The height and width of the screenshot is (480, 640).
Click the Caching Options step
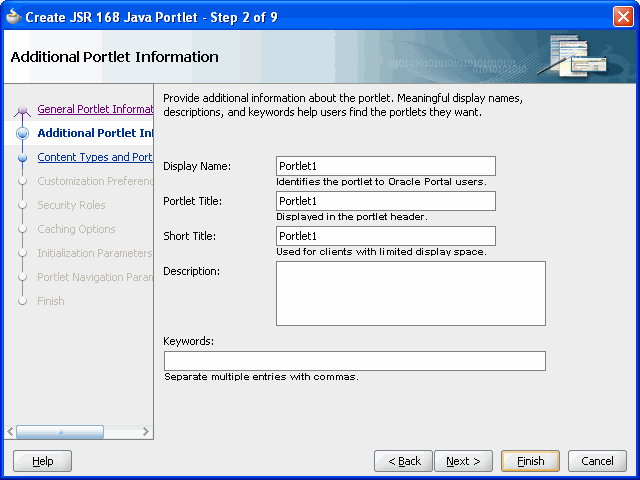76,229
